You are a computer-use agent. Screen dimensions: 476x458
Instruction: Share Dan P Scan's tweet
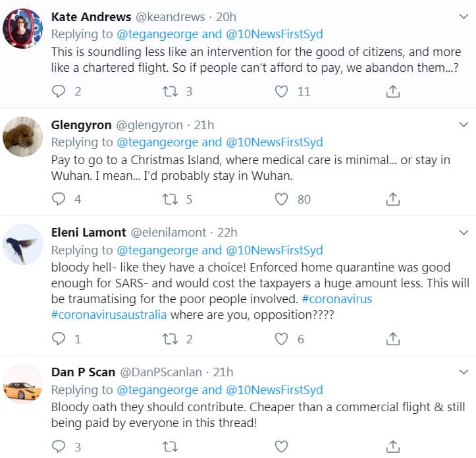tap(393, 446)
